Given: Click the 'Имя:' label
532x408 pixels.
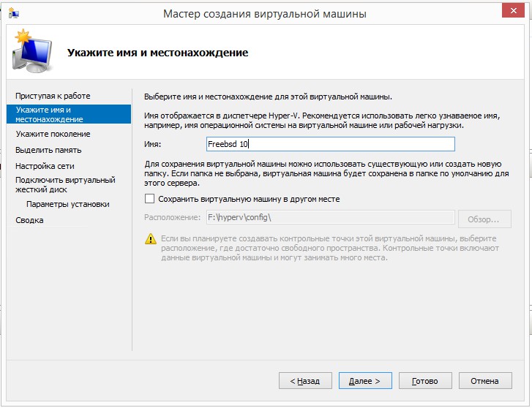Looking at the screenshot, I should pyautogui.click(x=153, y=144).
